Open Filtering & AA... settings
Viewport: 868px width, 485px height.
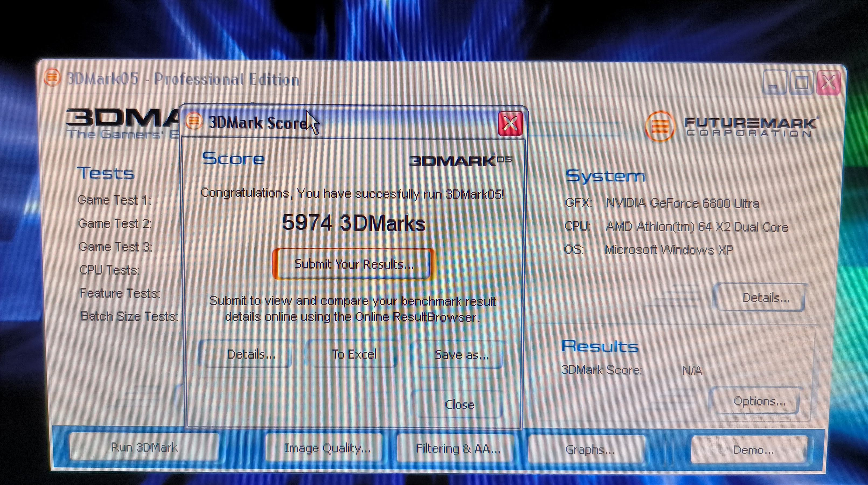456,449
